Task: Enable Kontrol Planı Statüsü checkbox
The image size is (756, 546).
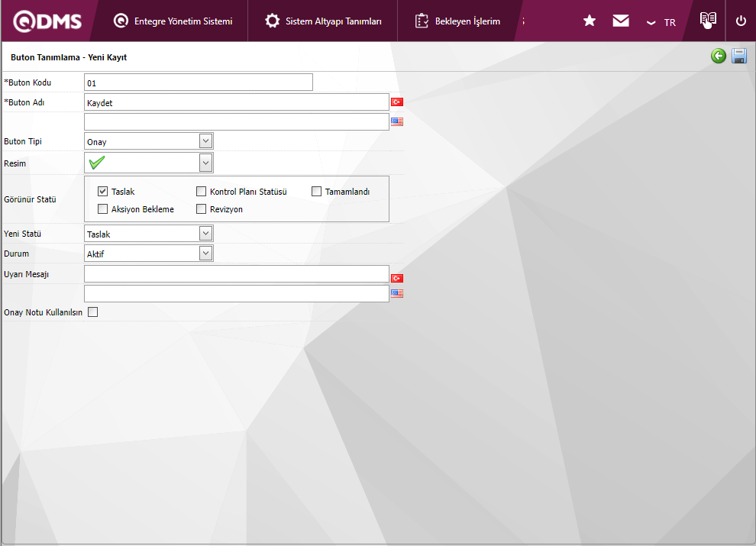Action: pyautogui.click(x=202, y=192)
